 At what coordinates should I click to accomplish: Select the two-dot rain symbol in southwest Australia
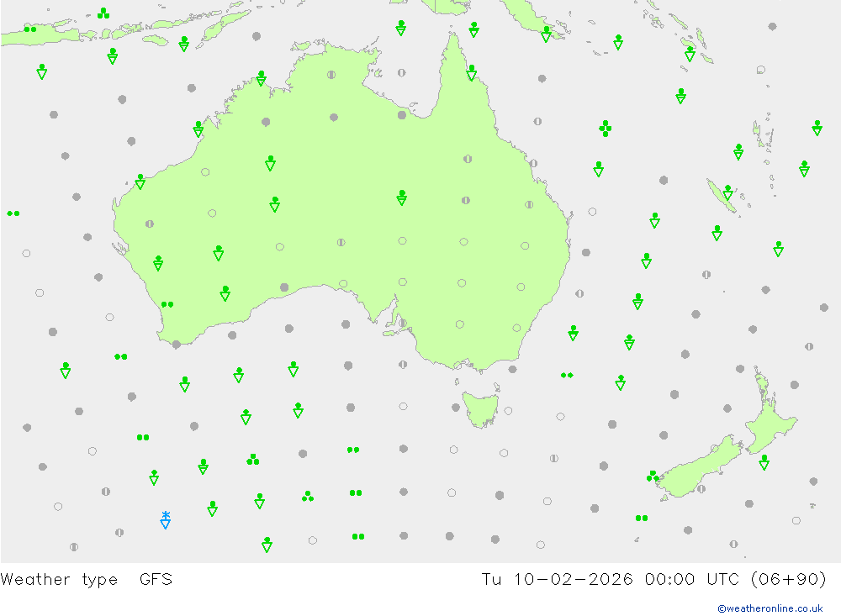pos(167,304)
